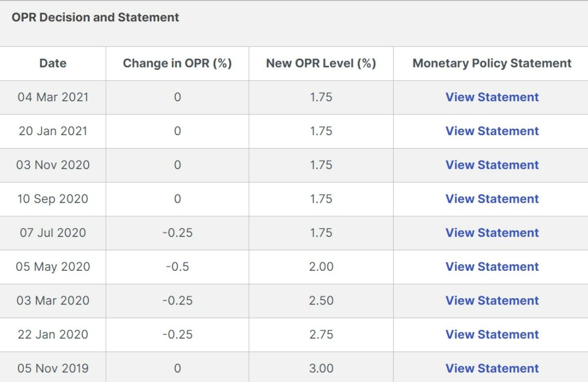Click the Date column header
The width and height of the screenshot is (588, 382).
tap(53, 63)
